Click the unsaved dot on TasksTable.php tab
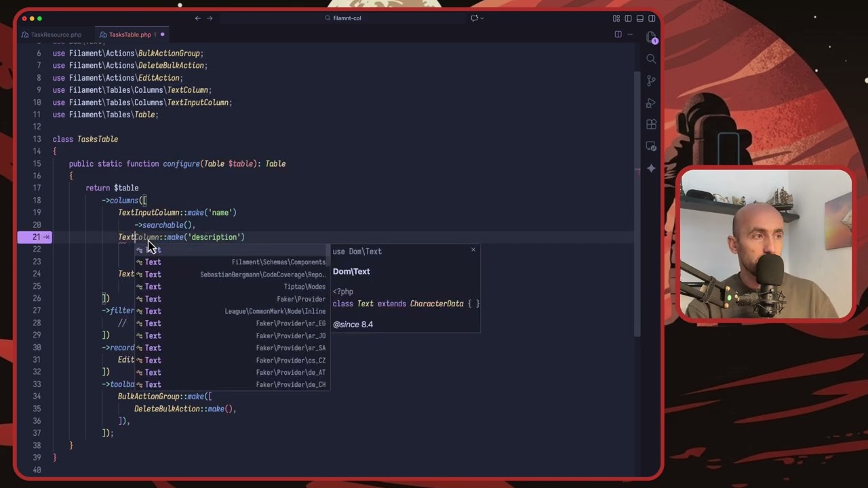Image resolution: width=868 pixels, height=488 pixels. [x=163, y=35]
